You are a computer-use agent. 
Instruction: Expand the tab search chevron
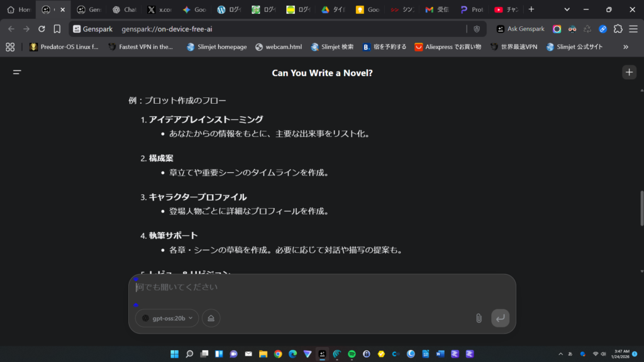pyautogui.click(x=567, y=9)
